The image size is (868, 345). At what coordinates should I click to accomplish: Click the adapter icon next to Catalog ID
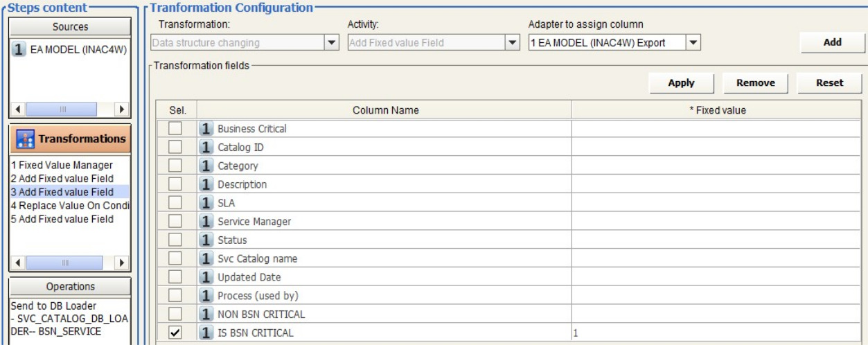click(x=206, y=148)
